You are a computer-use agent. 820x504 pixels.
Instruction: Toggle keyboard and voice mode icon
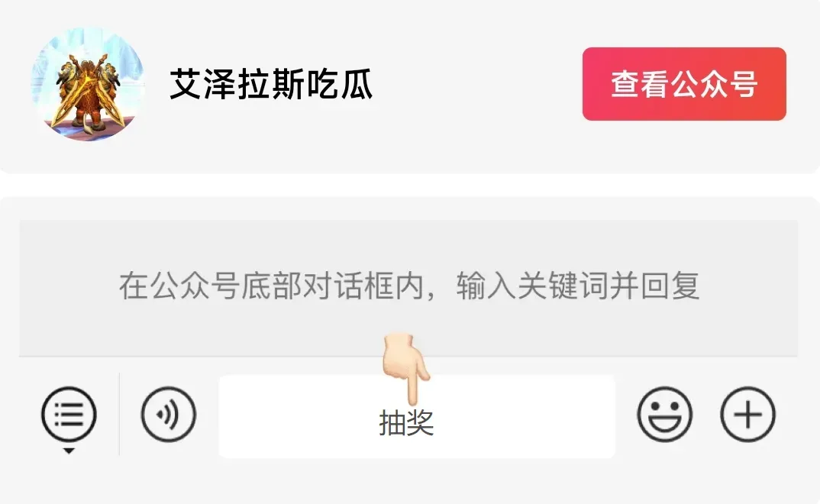tap(169, 415)
